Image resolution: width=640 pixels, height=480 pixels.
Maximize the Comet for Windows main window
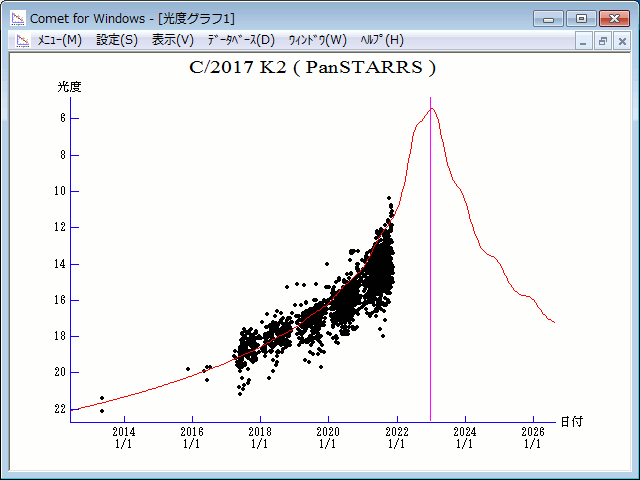[x=581, y=19]
